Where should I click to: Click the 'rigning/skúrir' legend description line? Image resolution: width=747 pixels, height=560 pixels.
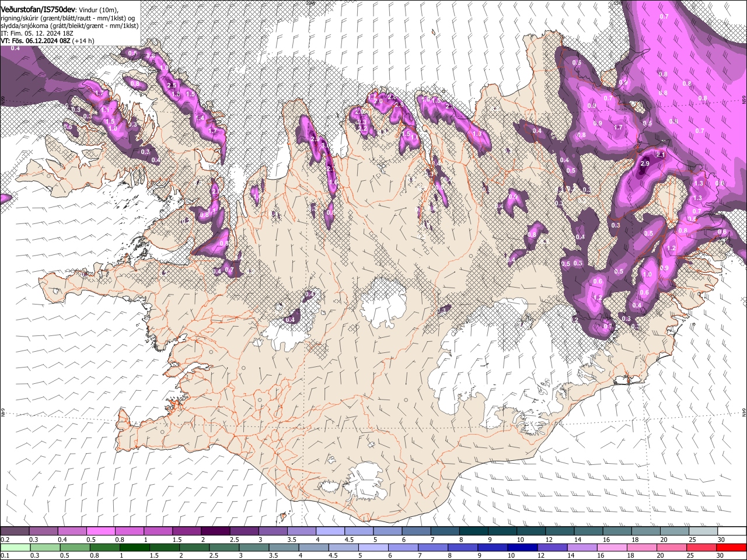(68, 18)
